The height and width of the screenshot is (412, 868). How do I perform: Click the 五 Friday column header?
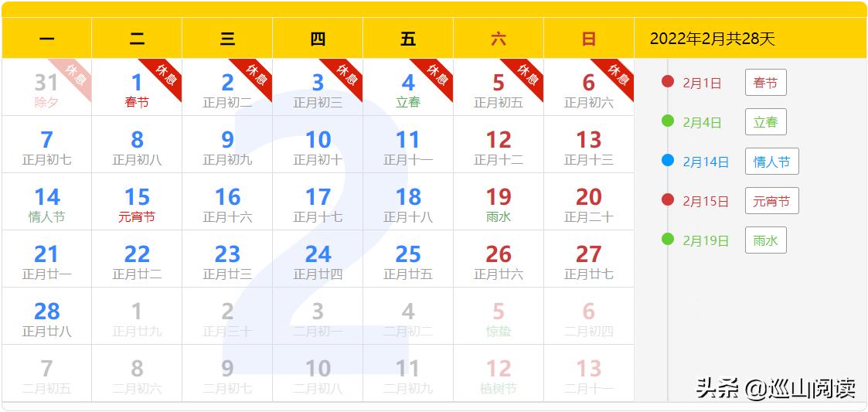pyautogui.click(x=408, y=38)
